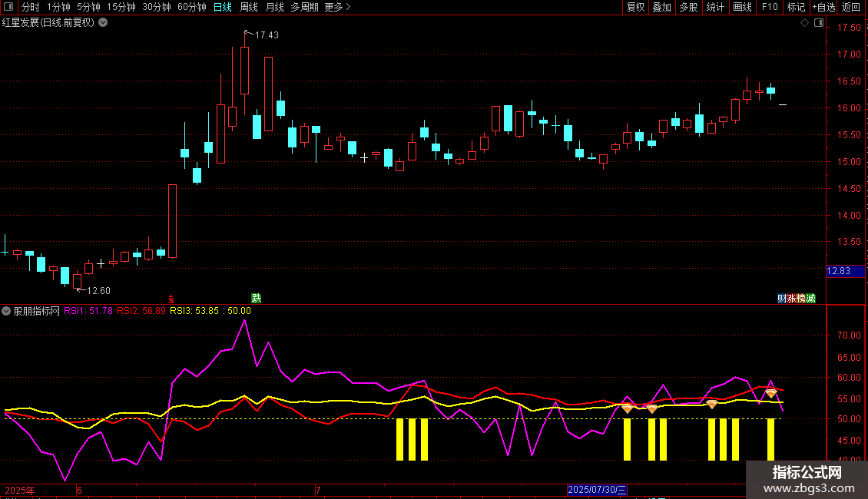
Task: Click the 2025年 timeline label
Action: pos(20,490)
